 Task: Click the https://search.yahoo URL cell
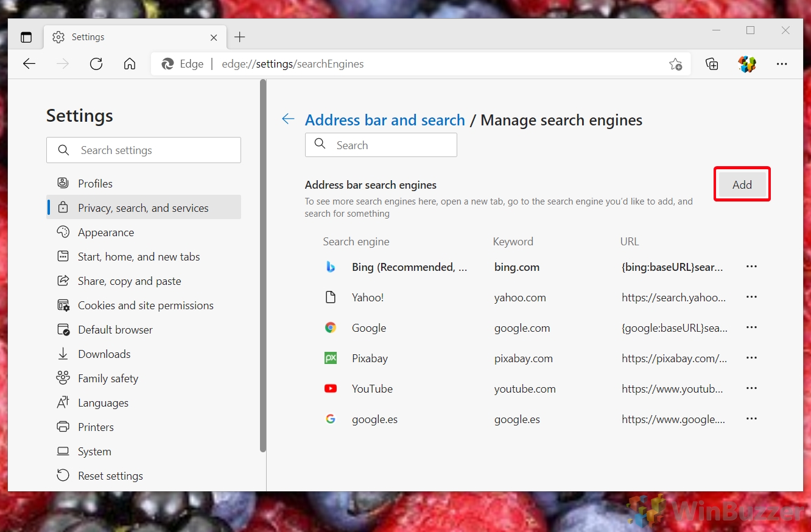click(x=673, y=297)
